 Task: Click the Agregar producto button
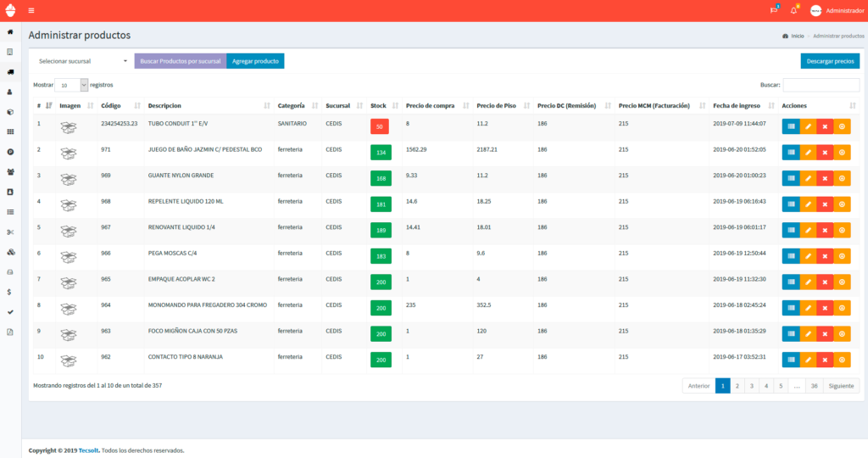point(255,61)
